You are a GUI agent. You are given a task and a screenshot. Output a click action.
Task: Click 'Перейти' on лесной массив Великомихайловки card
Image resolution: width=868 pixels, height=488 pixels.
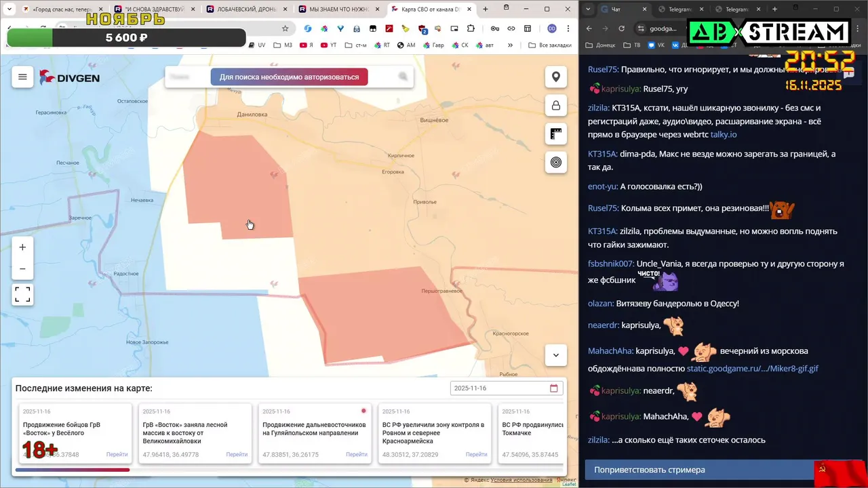tap(237, 454)
